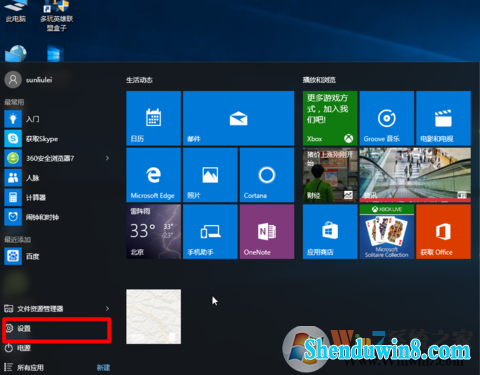Show All apps list
480x375 pixels.
(24, 367)
